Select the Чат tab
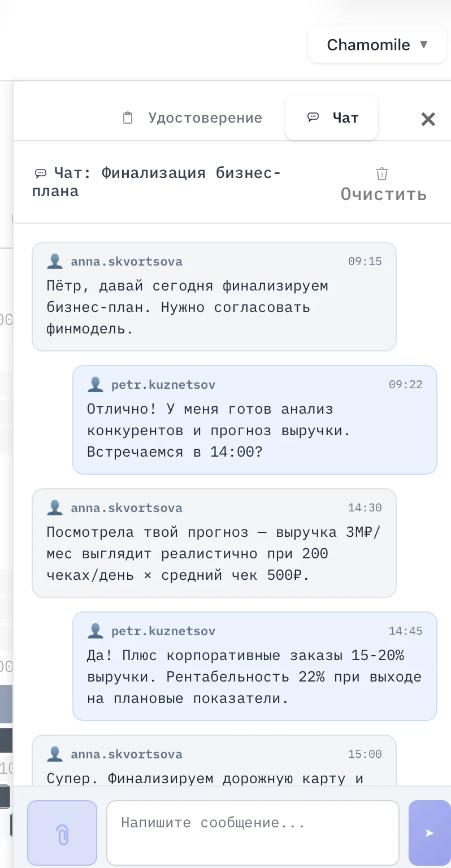 click(x=332, y=118)
